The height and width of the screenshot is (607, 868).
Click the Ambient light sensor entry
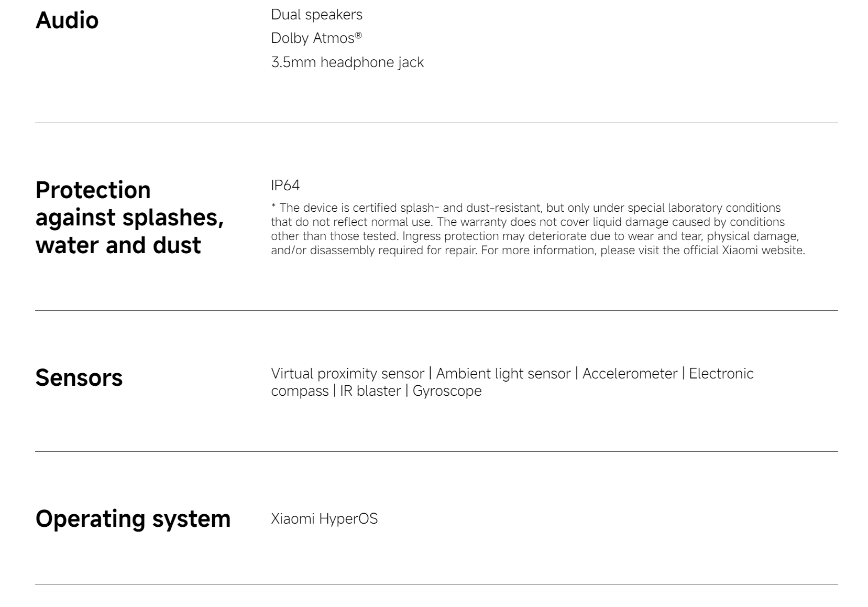[x=503, y=374]
